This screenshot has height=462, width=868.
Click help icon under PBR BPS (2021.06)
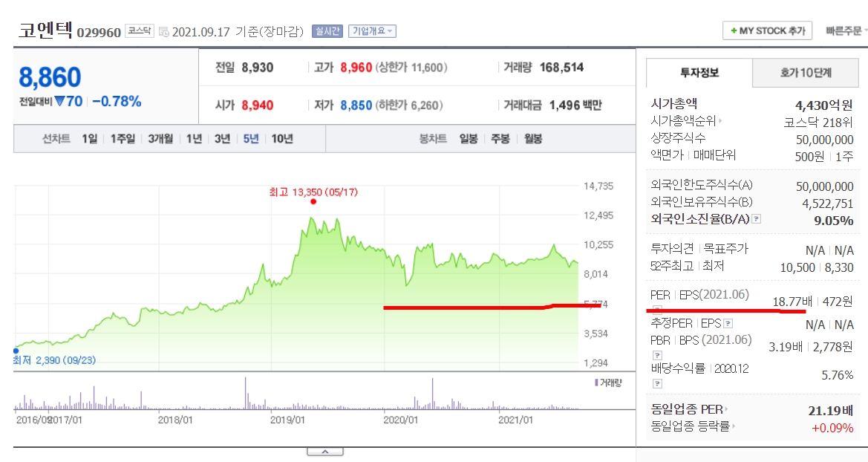pyautogui.click(x=657, y=355)
